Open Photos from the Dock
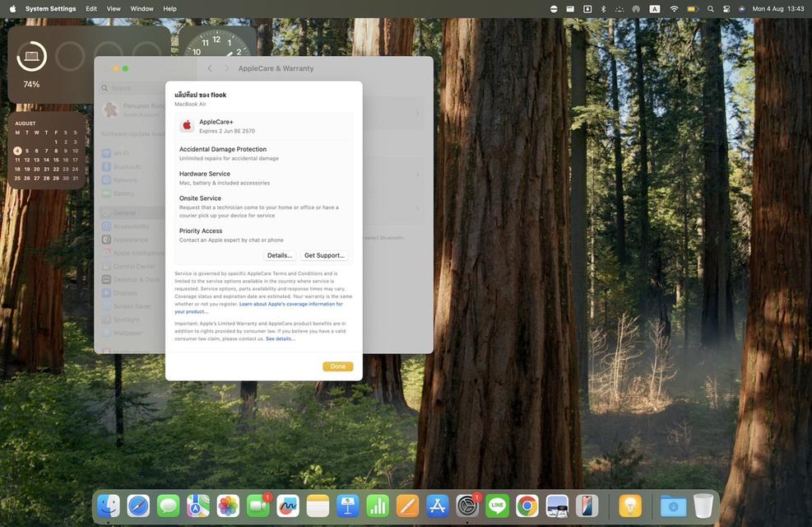The height and width of the screenshot is (527, 812). [228, 506]
